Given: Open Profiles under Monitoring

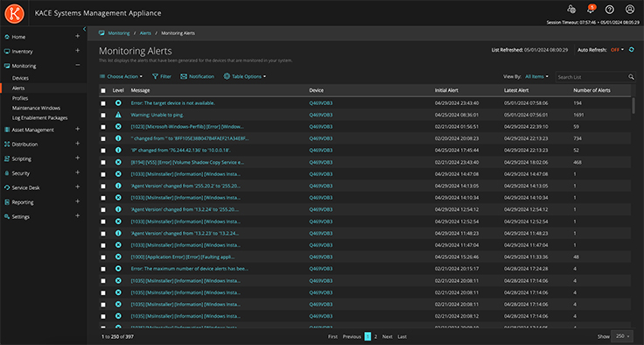Looking at the screenshot, I should [20, 98].
